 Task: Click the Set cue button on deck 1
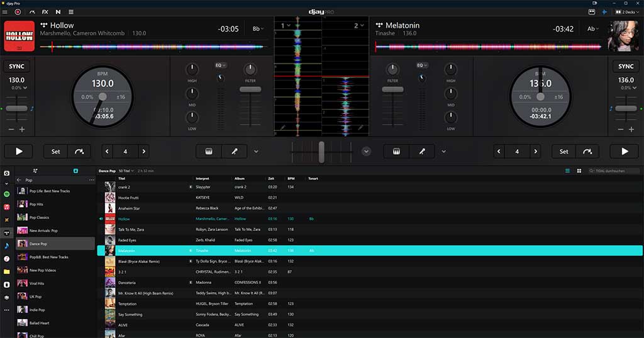(56, 151)
